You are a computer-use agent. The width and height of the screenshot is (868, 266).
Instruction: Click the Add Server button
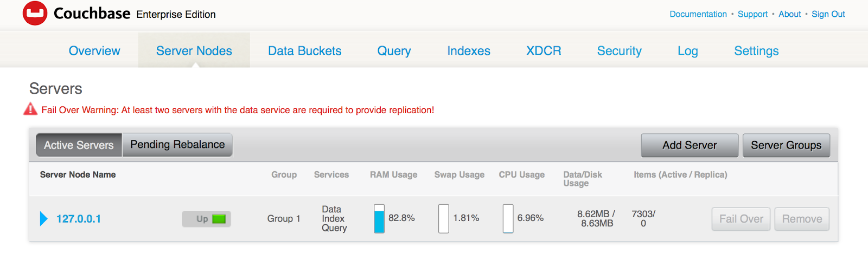690,145
